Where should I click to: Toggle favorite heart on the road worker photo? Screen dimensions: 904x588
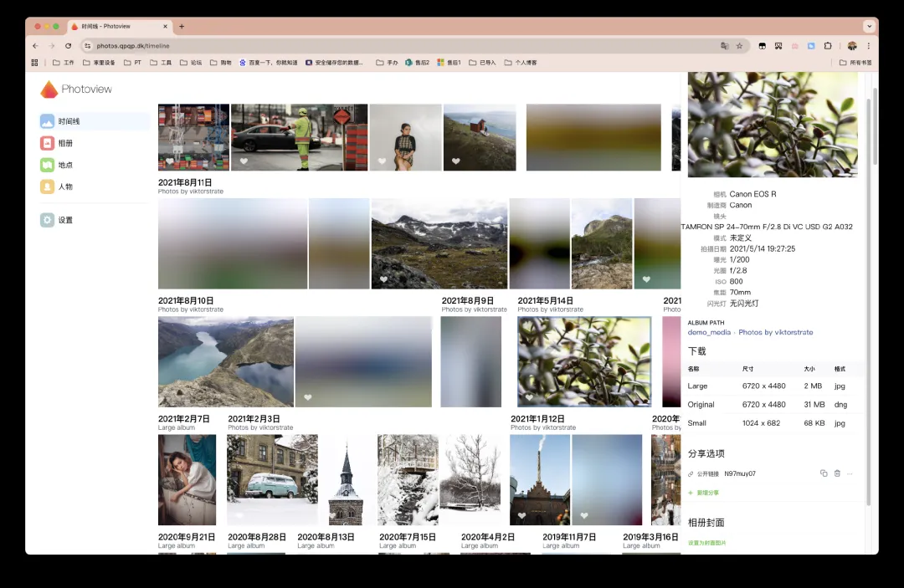point(244,161)
